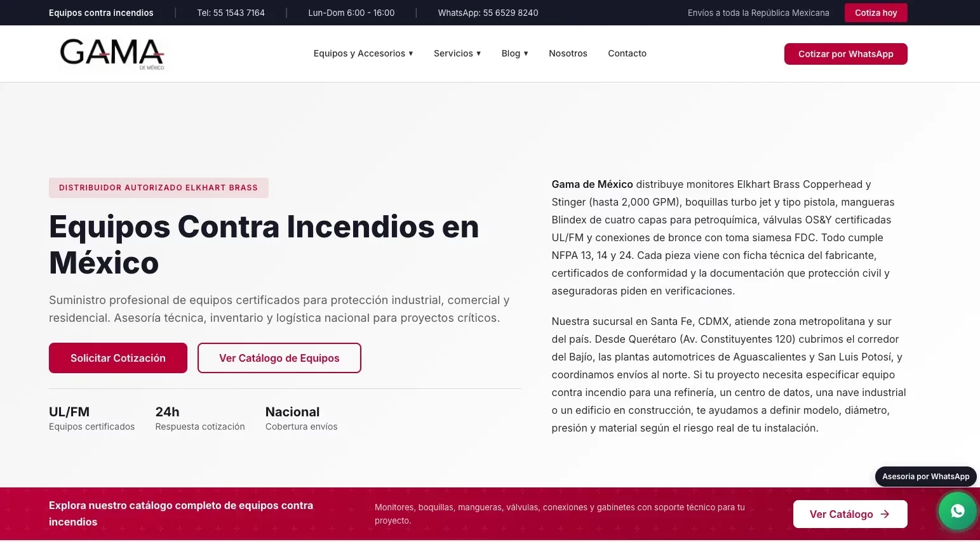980x542 pixels.
Task: Click the phone number Tel: 55 1543 7164
Action: [231, 13]
